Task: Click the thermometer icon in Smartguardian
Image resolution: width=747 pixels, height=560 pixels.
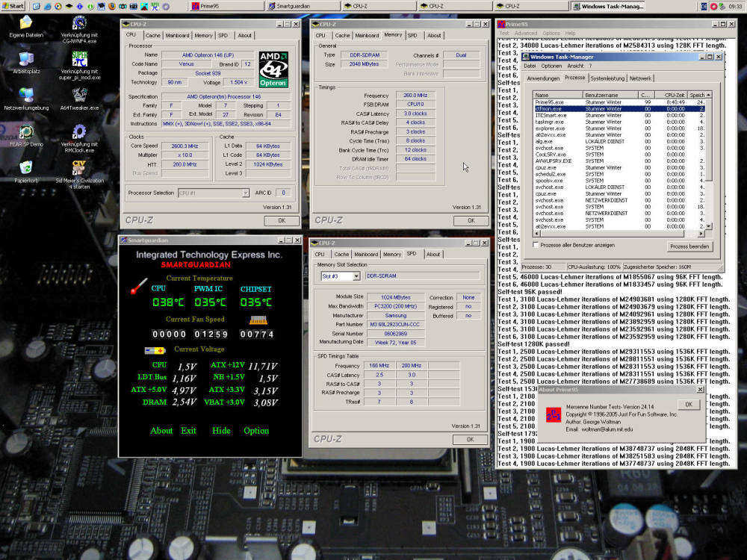Action: 139,287
